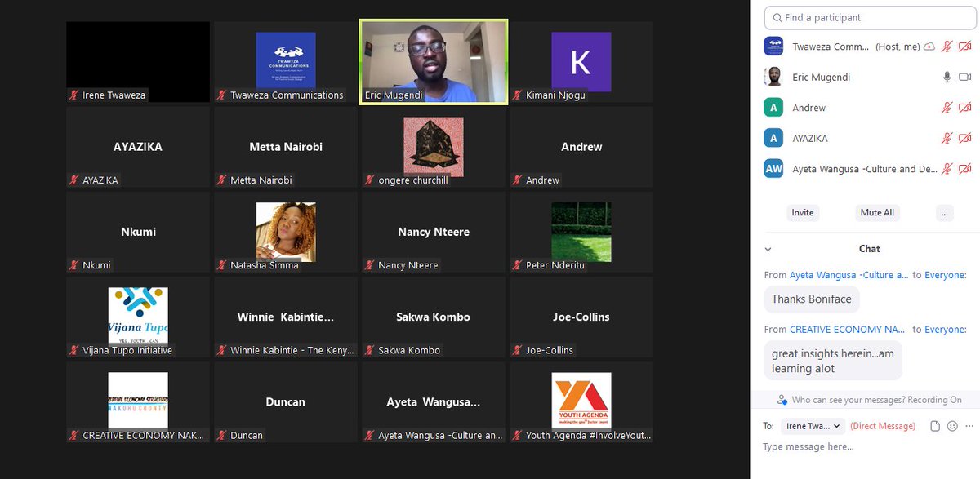
Task: Click the mute icon on Kimani Njogu's tile
Action: [519, 95]
